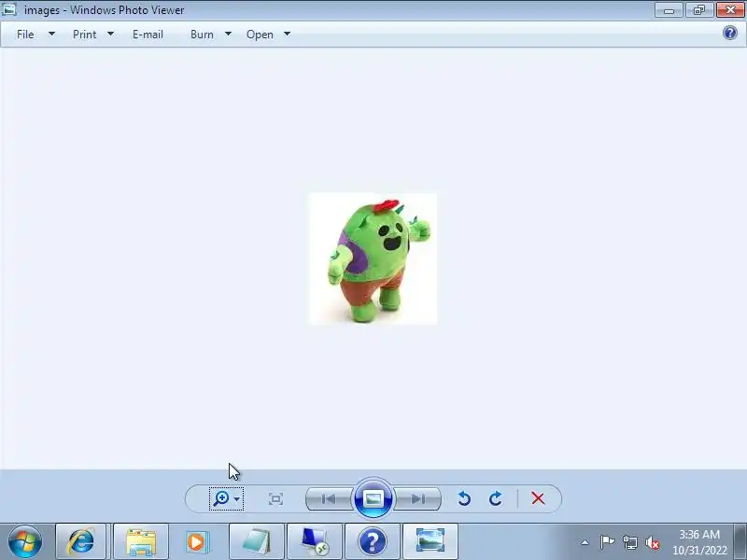The height and width of the screenshot is (560, 747).
Task: Go to the previous photo
Action: coord(329,498)
